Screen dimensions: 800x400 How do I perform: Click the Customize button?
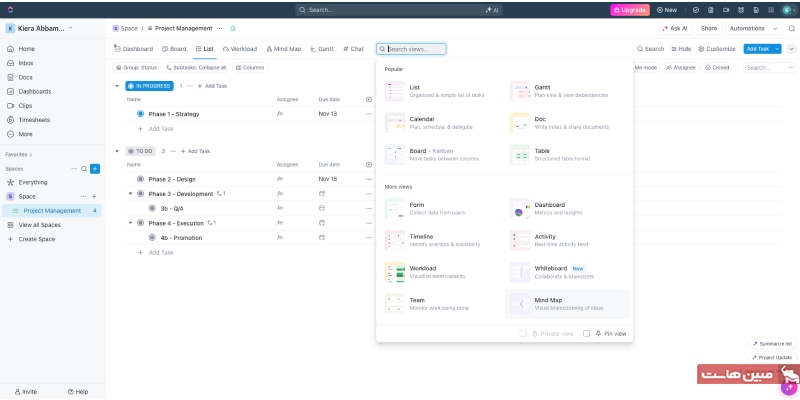(717, 48)
